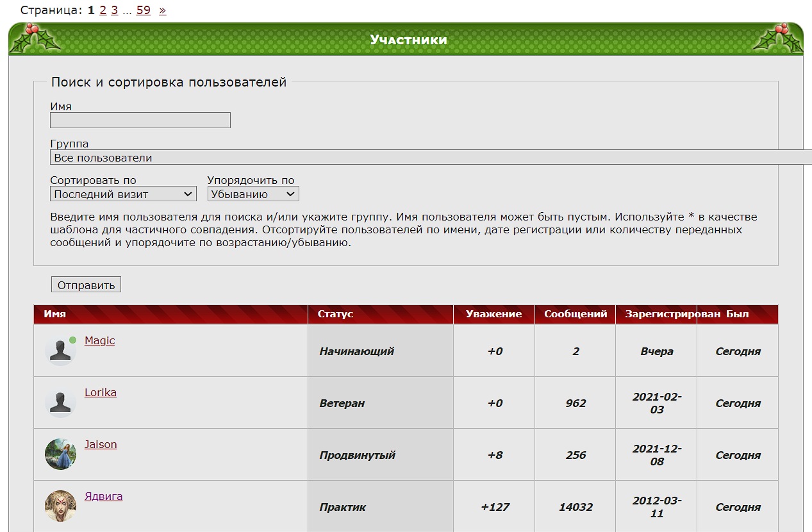812x532 pixels.
Task: Click Magic's message count 2
Action: pos(576,351)
